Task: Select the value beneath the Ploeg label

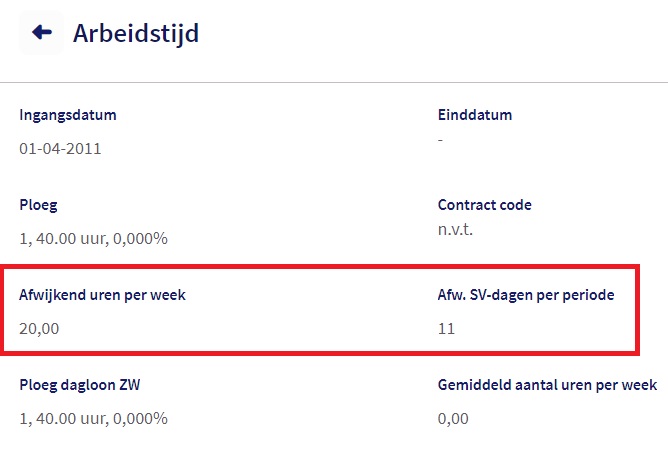Action: (93, 239)
